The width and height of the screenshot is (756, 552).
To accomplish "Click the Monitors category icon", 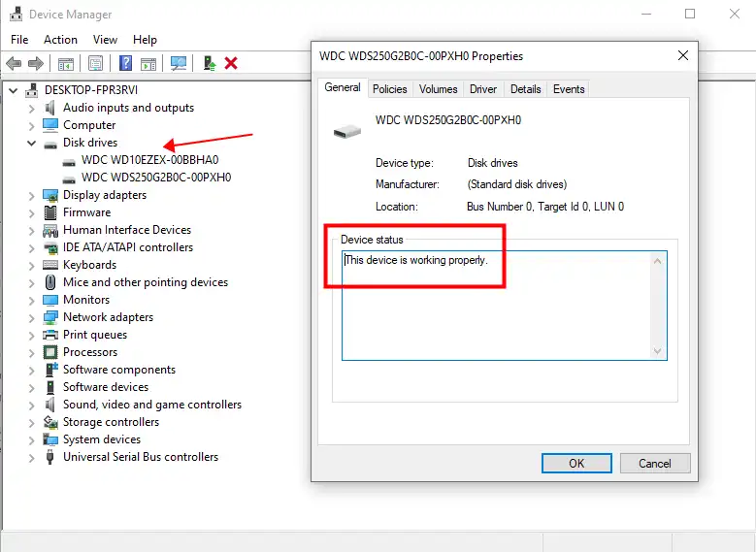I will click(x=50, y=300).
